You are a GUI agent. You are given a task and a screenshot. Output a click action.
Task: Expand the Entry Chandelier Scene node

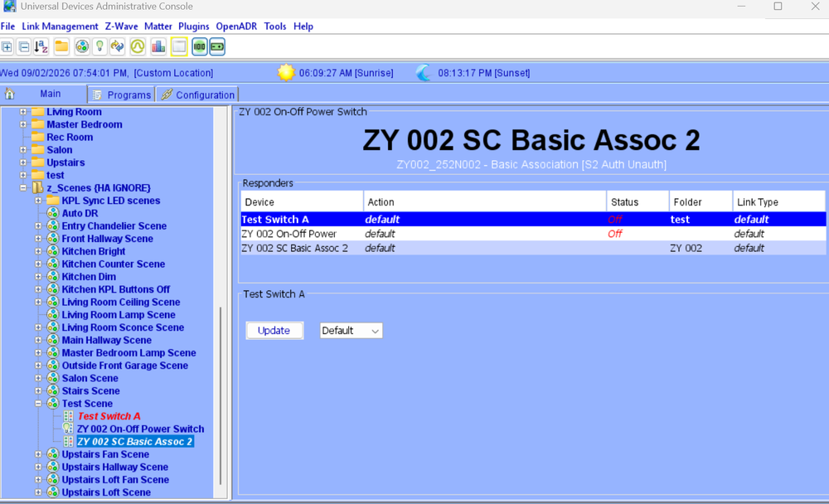point(38,225)
